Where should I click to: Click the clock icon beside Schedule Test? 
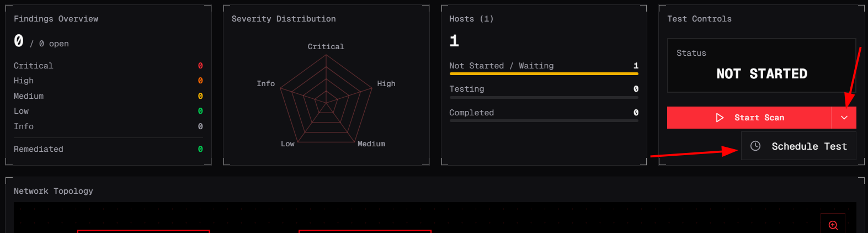tap(755, 146)
